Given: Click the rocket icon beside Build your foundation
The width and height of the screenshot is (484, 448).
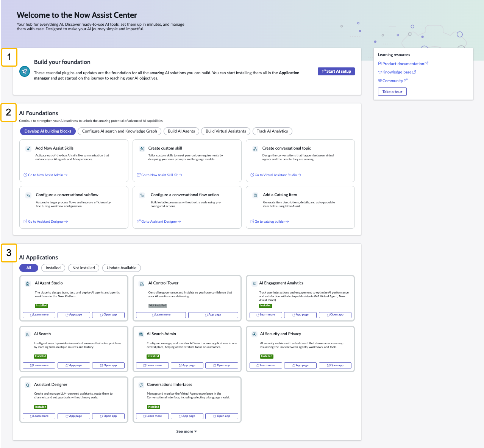Looking at the screenshot, I should [x=25, y=71].
